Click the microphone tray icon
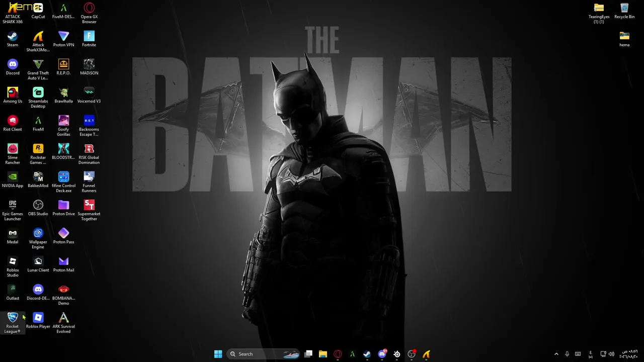 tap(567, 354)
